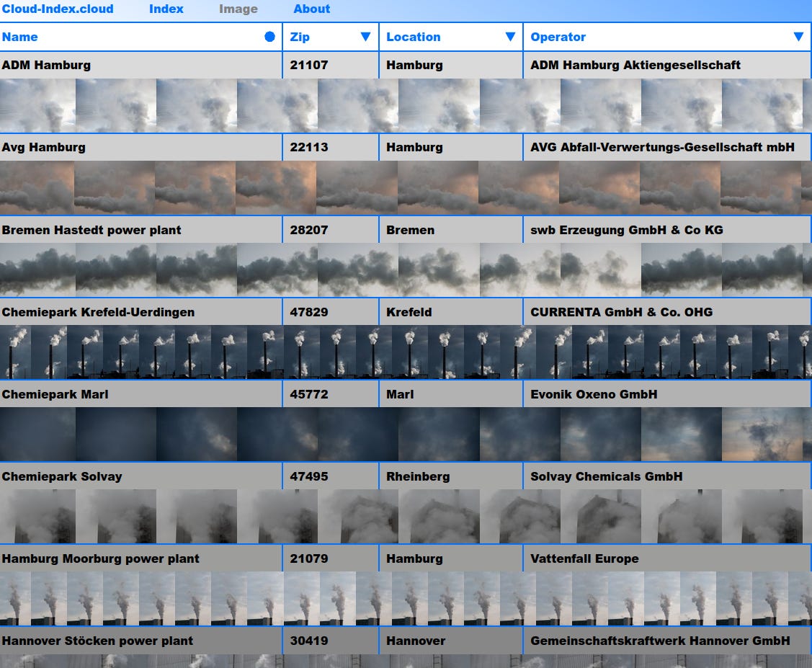Click zip code 47495

coord(309,476)
